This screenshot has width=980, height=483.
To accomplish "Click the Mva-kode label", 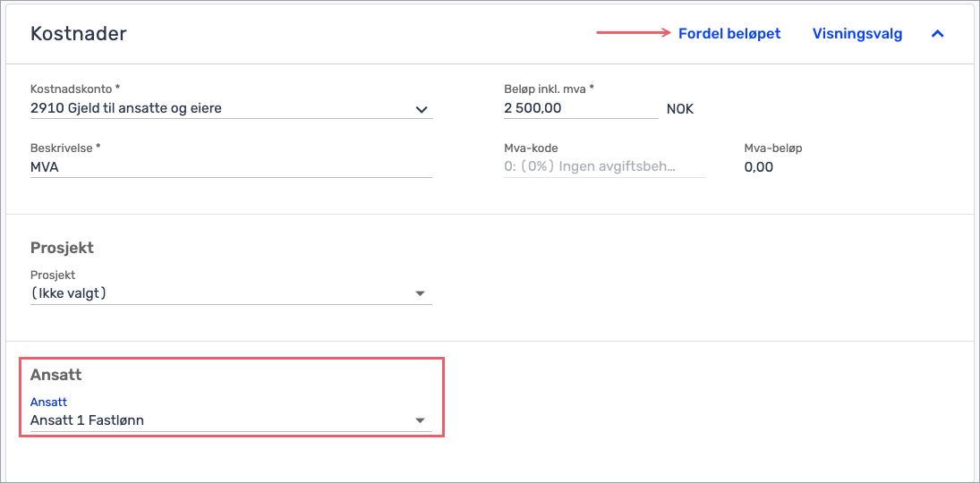I will (x=532, y=148).
